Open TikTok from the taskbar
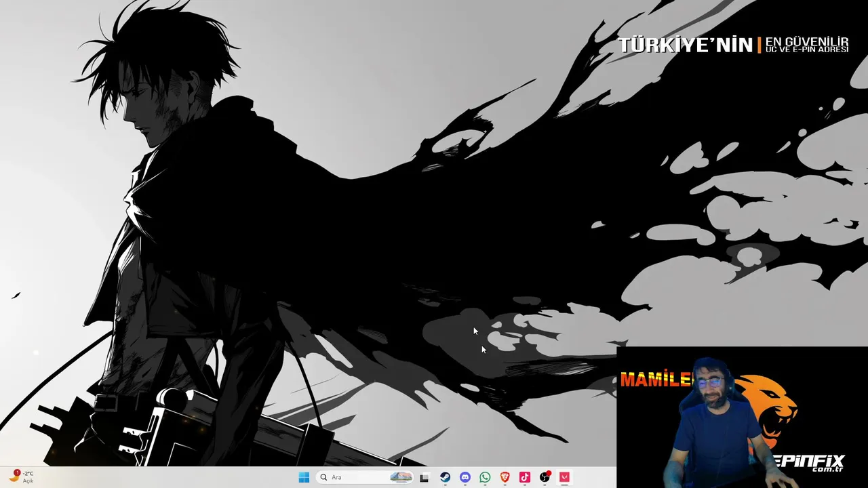The image size is (868, 488). (x=524, y=477)
